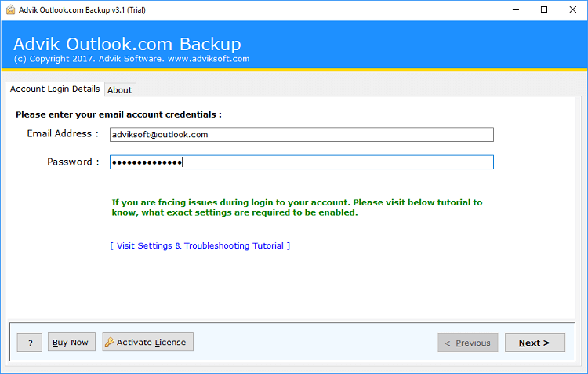Click the 'Please enter your email account credentials' text
The width and height of the screenshot is (588, 374).
[118, 114]
